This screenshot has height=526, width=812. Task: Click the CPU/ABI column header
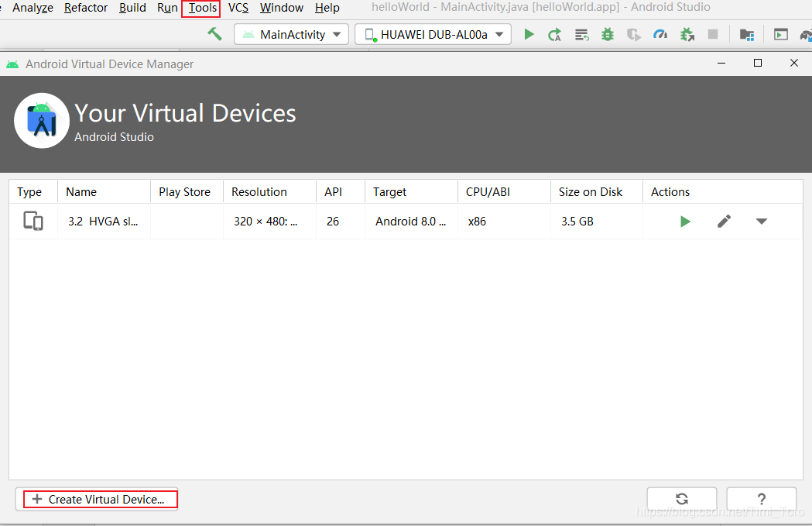click(504, 192)
